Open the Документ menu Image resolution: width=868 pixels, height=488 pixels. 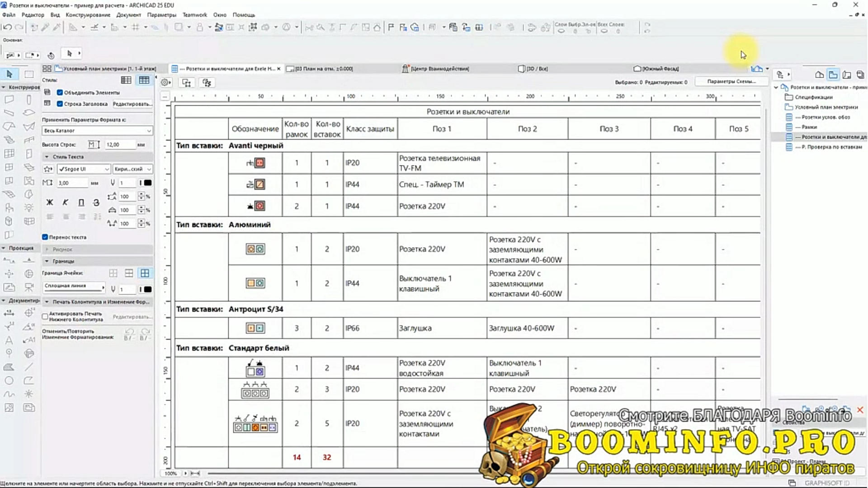128,15
